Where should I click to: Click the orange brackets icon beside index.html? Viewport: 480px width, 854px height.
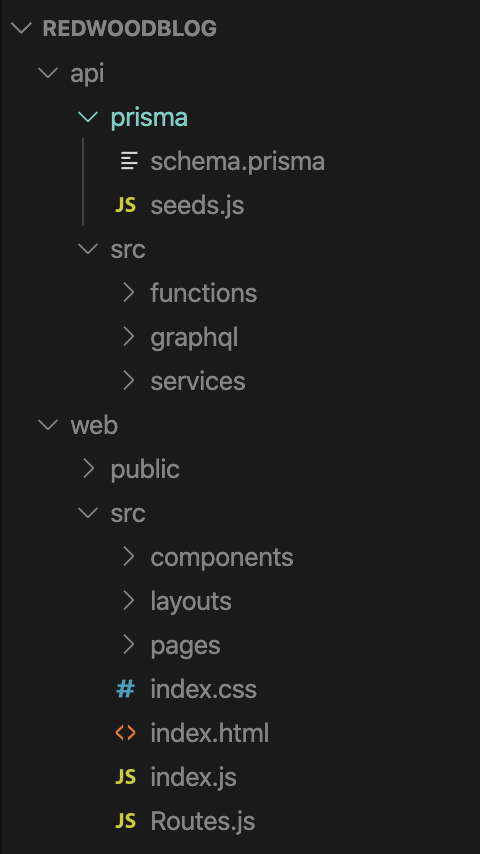pos(125,733)
